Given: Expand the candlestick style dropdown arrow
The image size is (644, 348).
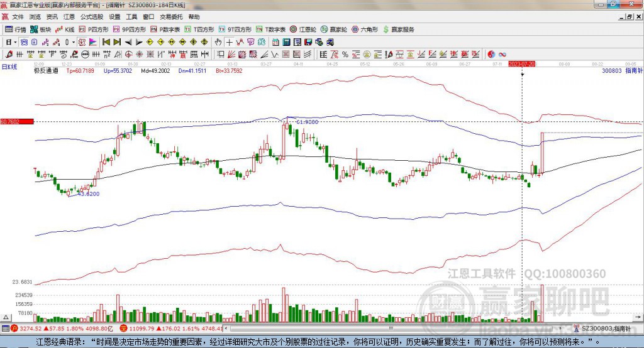Looking at the screenshot, I should pos(74,42).
